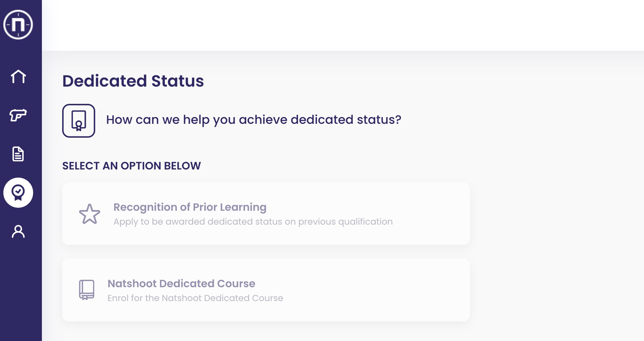Click the certificate icon beside the help question
The width and height of the screenshot is (644, 341).
click(x=79, y=121)
